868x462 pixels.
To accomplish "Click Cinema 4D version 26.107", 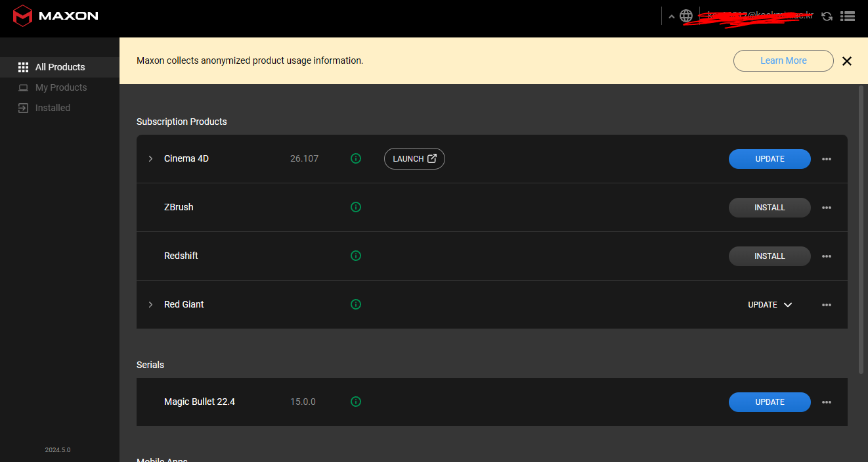I will click(304, 158).
